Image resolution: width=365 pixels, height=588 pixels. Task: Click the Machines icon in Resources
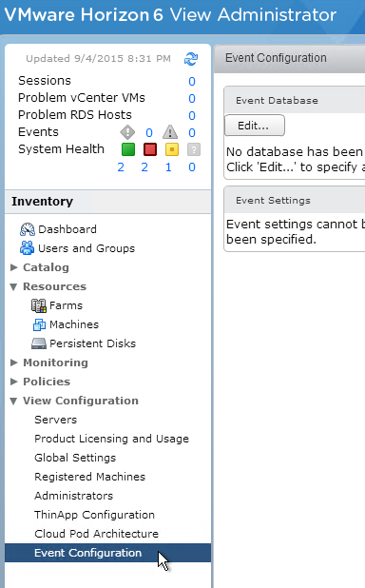39,324
